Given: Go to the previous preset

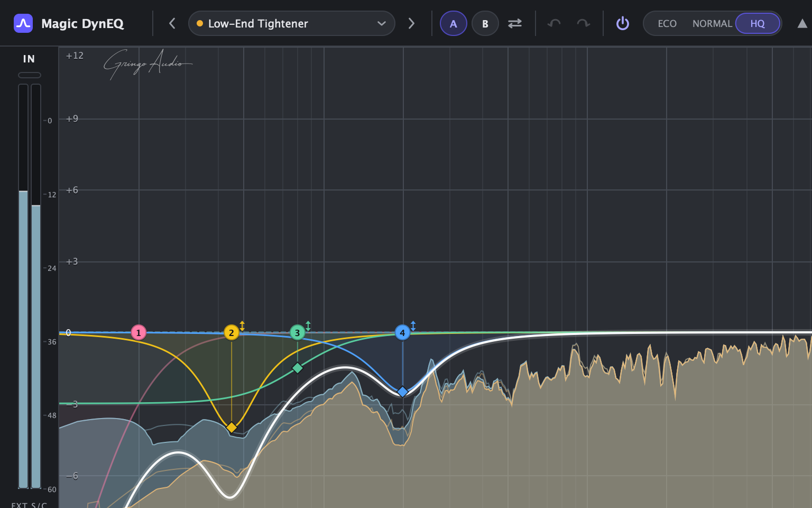Looking at the screenshot, I should tap(172, 23).
